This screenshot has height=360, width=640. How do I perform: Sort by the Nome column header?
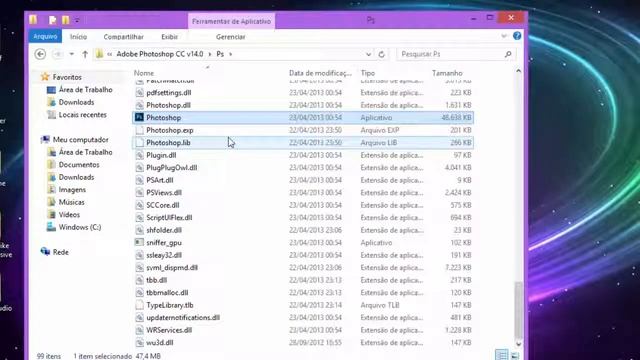point(144,73)
